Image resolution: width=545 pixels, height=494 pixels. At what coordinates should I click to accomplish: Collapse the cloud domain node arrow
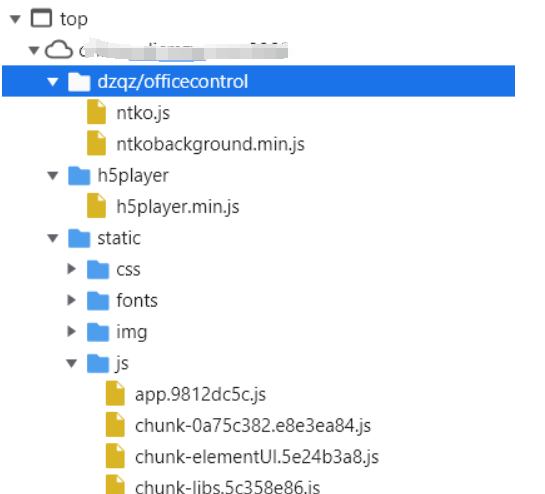34,50
